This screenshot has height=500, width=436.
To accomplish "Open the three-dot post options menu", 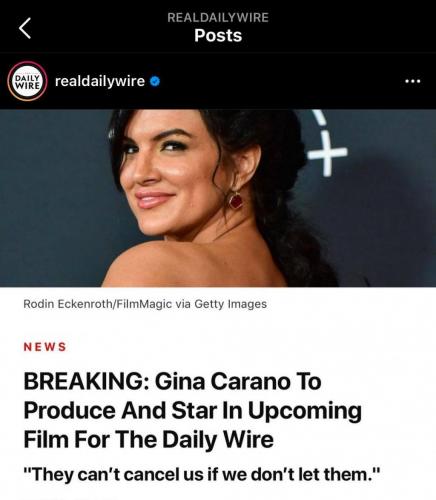I will pyautogui.click(x=412, y=81).
